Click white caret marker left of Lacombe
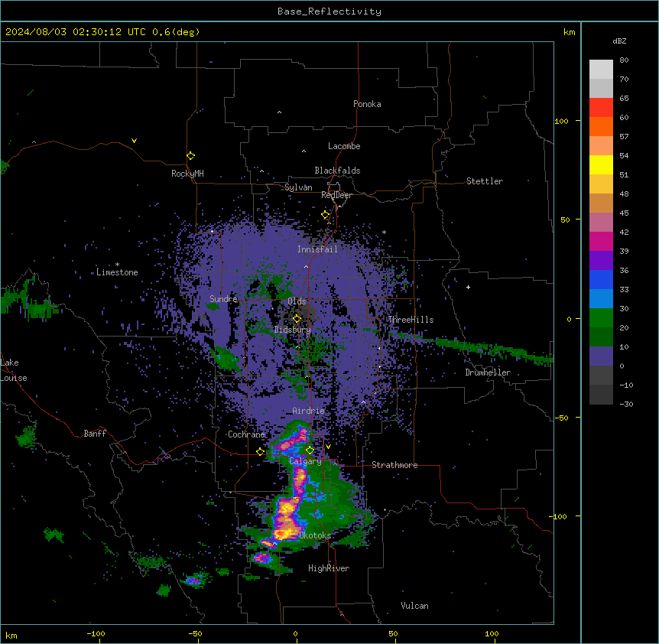This screenshot has width=659, height=644. pos(304,151)
